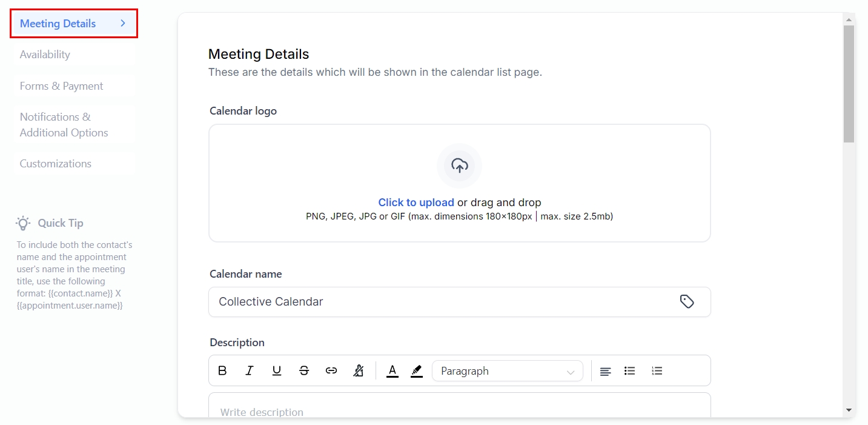Click the 'Click to upload' link
The image size is (868, 425).
(416, 202)
